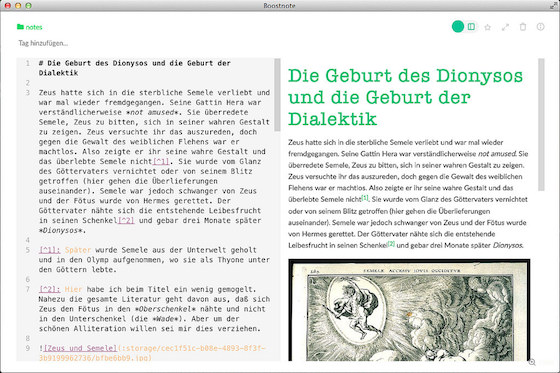Image resolution: width=560 pixels, height=373 pixels.
Task: Click the Zeus und Semele image link in editor
Action: point(80,348)
